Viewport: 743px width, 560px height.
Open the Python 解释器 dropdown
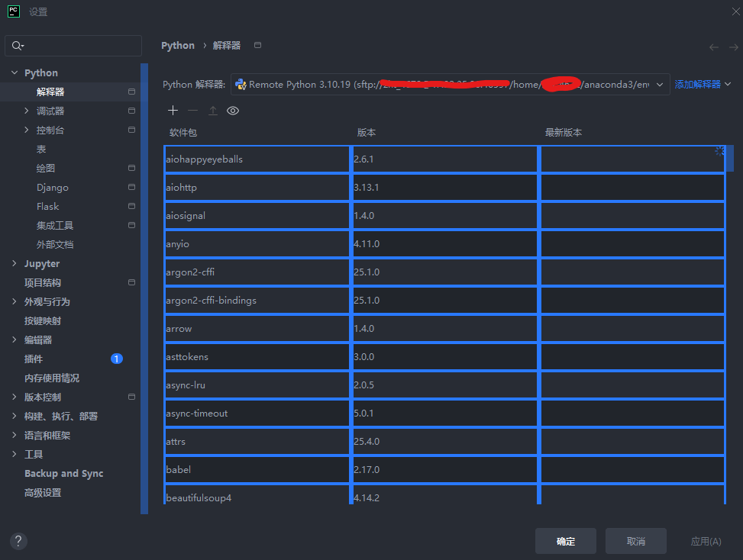[451, 84]
